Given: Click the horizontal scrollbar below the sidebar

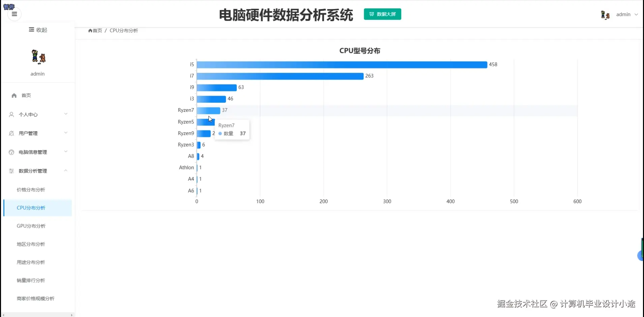Looking at the screenshot, I should click(37, 315).
